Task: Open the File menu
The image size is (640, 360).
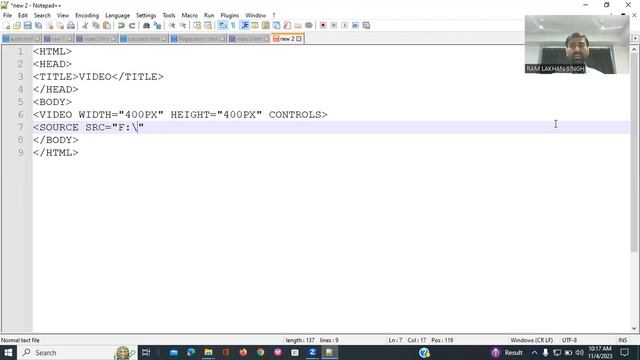Action: pos(7,15)
